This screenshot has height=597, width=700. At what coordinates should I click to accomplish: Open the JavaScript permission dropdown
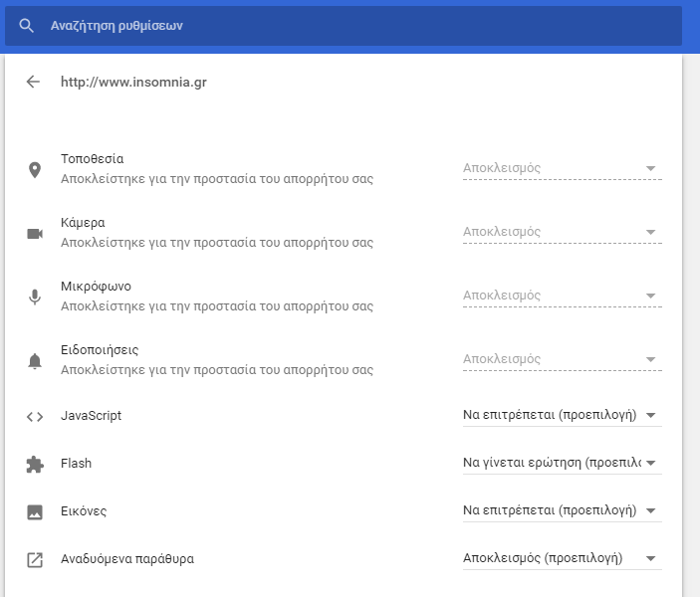[x=562, y=415]
